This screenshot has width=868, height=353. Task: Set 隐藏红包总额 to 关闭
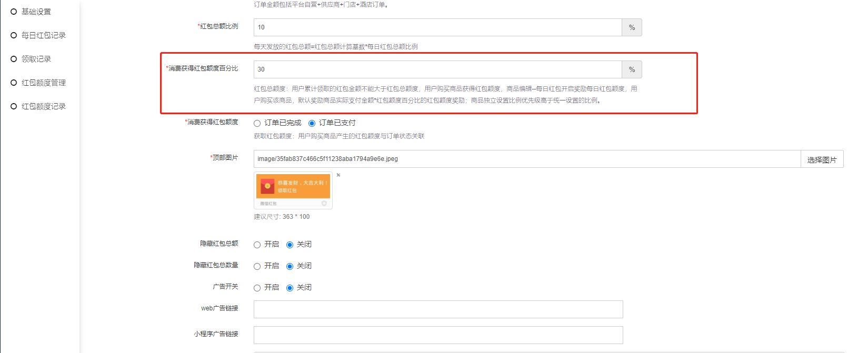tap(290, 245)
